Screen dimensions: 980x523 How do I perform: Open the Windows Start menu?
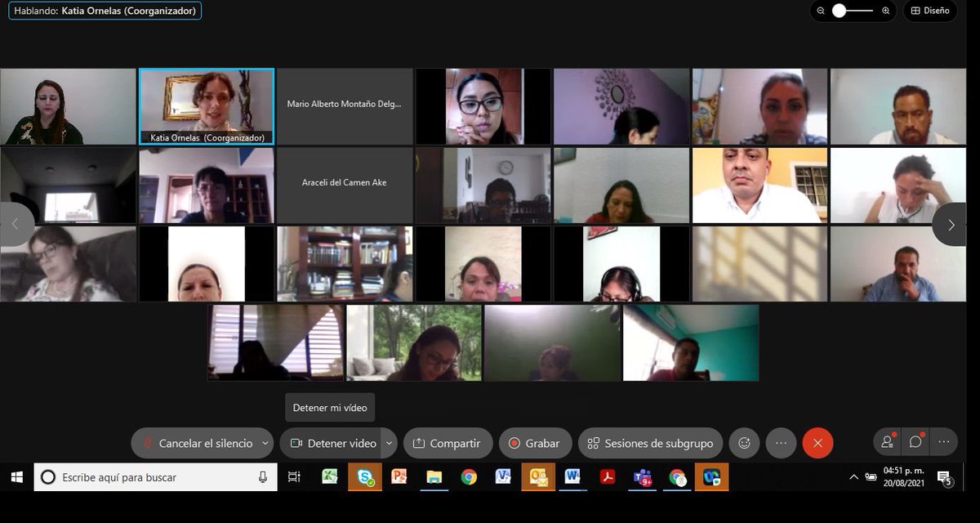click(16, 477)
